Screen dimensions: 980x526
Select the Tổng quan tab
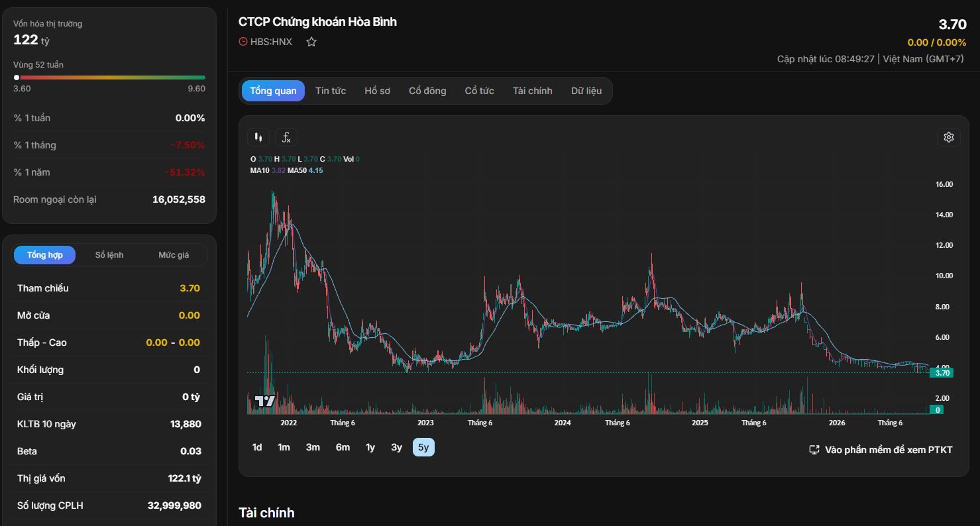point(273,91)
